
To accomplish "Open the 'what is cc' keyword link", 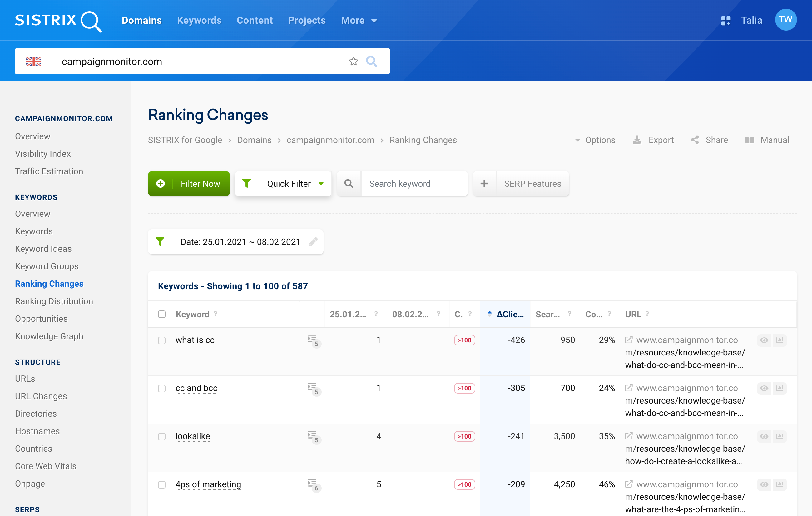I will coord(195,340).
